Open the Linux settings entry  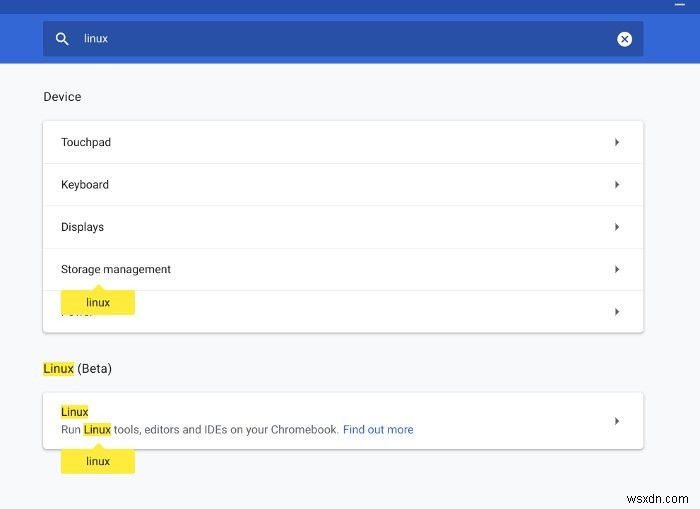click(343, 421)
